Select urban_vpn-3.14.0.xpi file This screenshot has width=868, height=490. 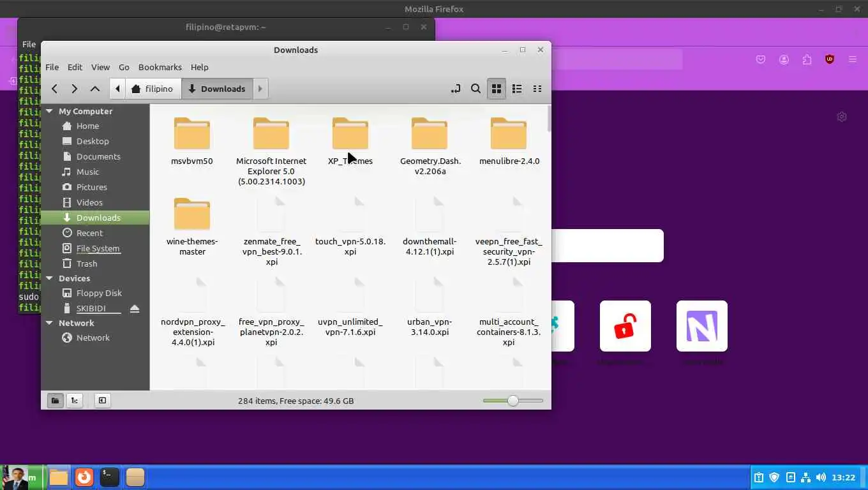tap(430, 307)
